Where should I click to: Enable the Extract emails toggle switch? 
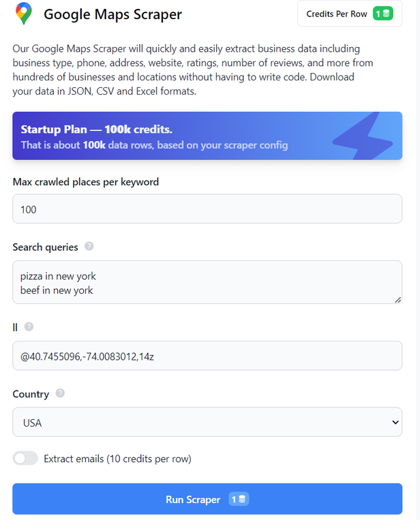click(25, 459)
